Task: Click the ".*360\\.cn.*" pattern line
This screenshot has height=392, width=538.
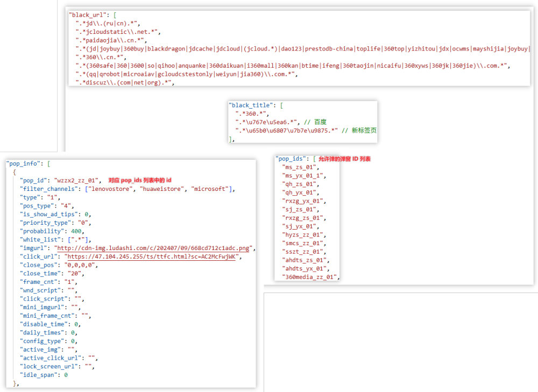Action: click(100, 58)
